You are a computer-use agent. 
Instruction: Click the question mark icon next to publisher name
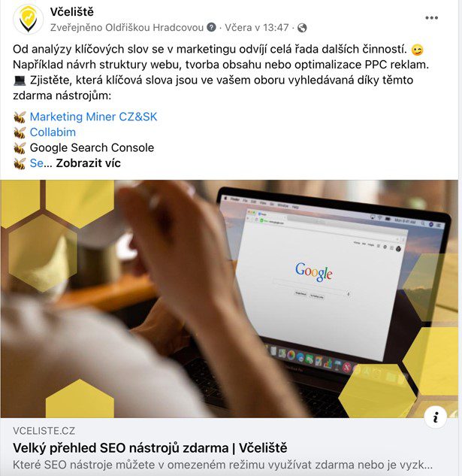click(x=211, y=27)
